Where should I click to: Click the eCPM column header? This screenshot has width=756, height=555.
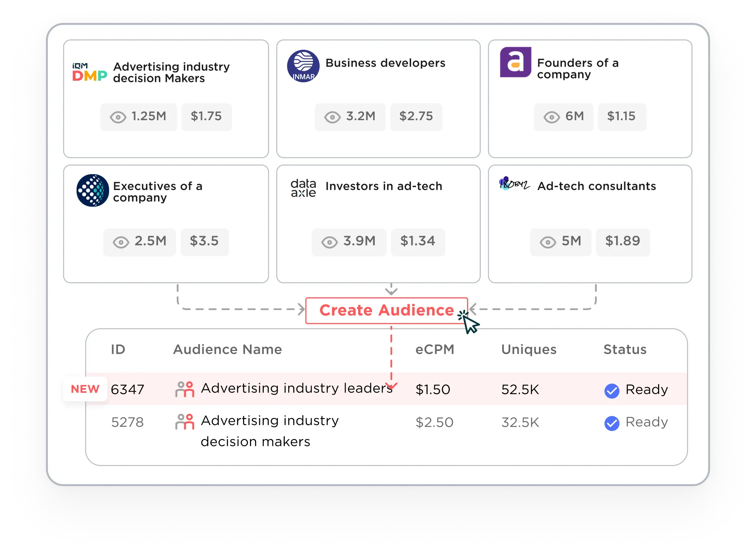point(435,349)
